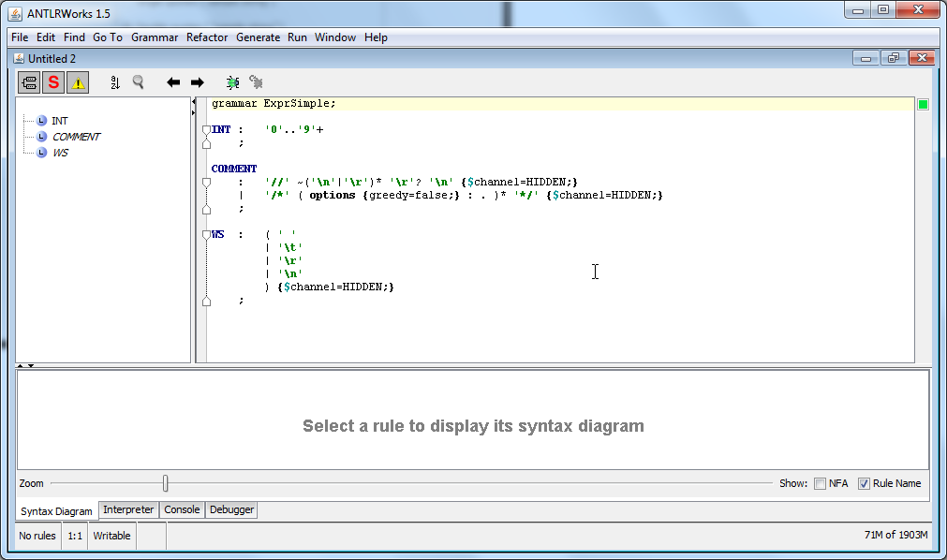The height and width of the screenshot is (560, 947).
Task: Click the magnifying glass find icon
Action: 139,82
